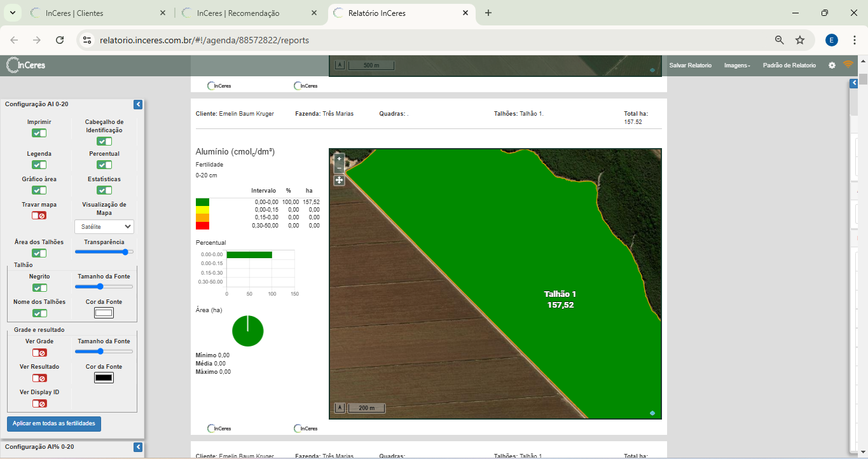
Task: Click Fazenda: Três Marias text
Action: point(324,114)
